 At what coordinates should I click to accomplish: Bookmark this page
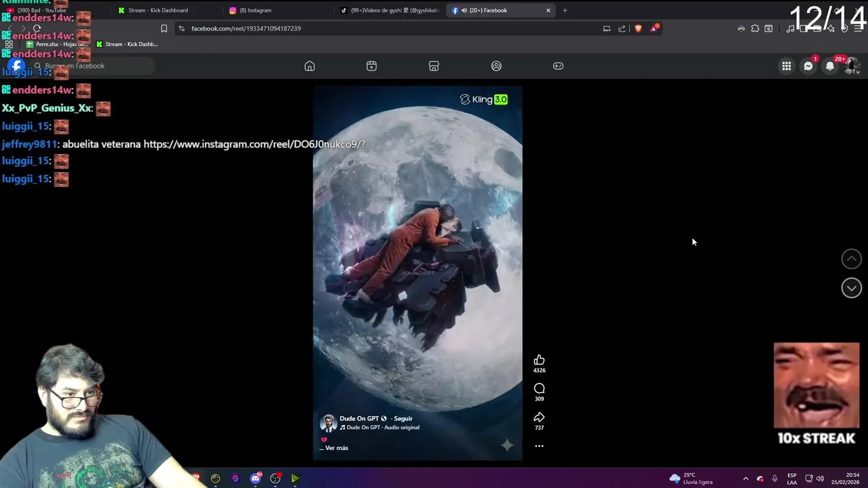point(163,28)
